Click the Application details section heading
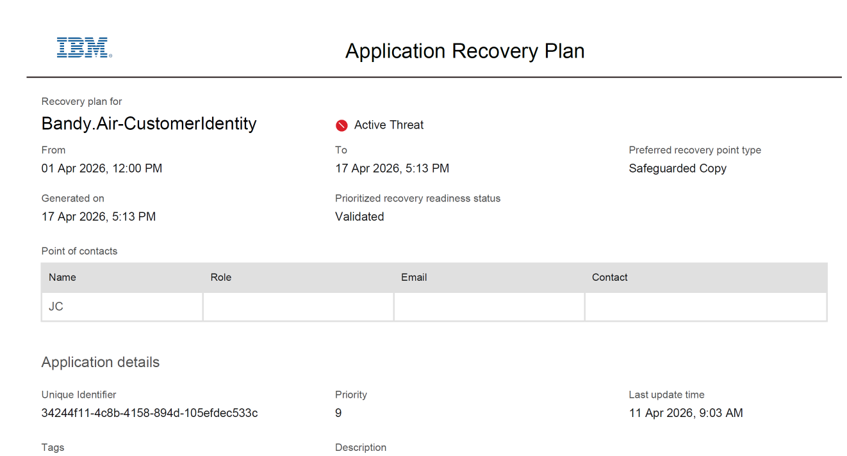The width and height of the screenshot is (847, 456). tap(100, 362)
